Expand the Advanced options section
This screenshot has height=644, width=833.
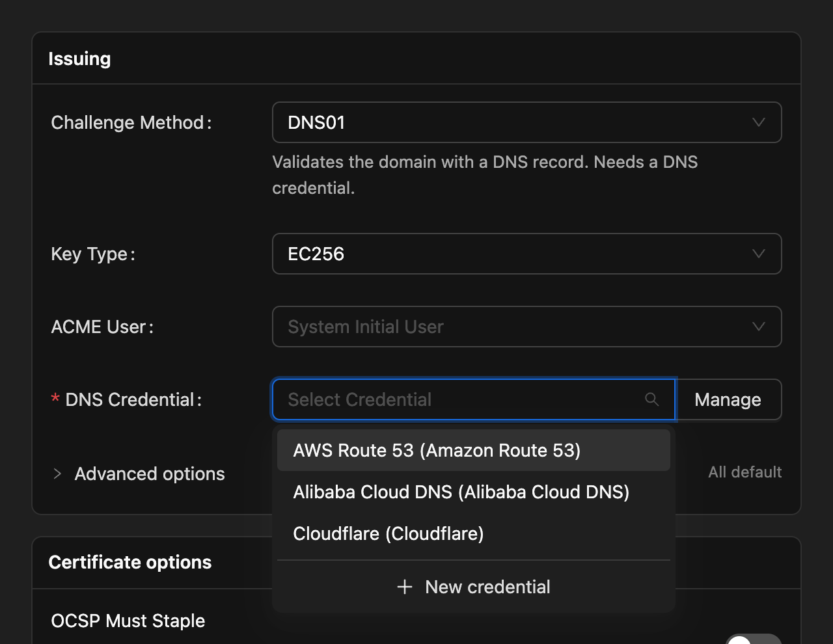coord(139,474)
